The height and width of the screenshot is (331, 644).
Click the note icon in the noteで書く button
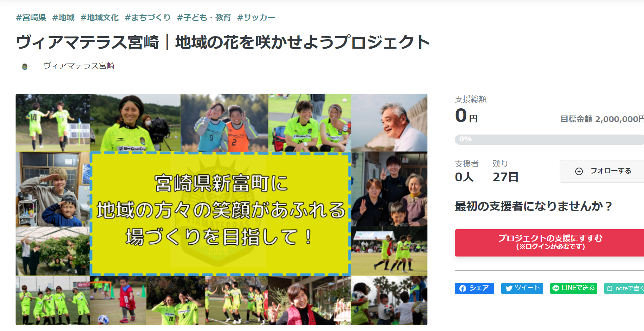(610, 289)
